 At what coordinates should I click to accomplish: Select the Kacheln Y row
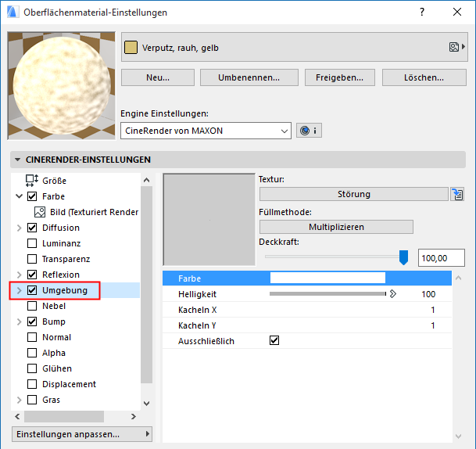coord(307,325)
